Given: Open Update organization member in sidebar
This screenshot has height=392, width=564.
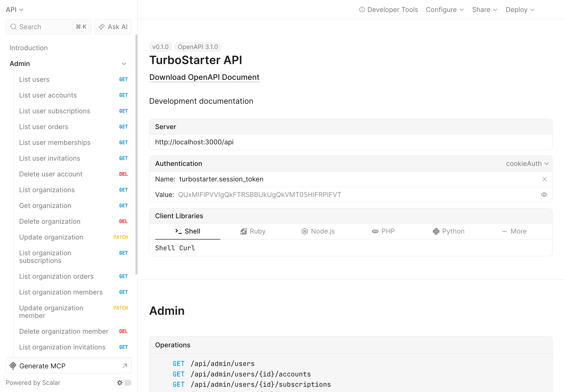Looking at the screenshot, I should 73,312.
